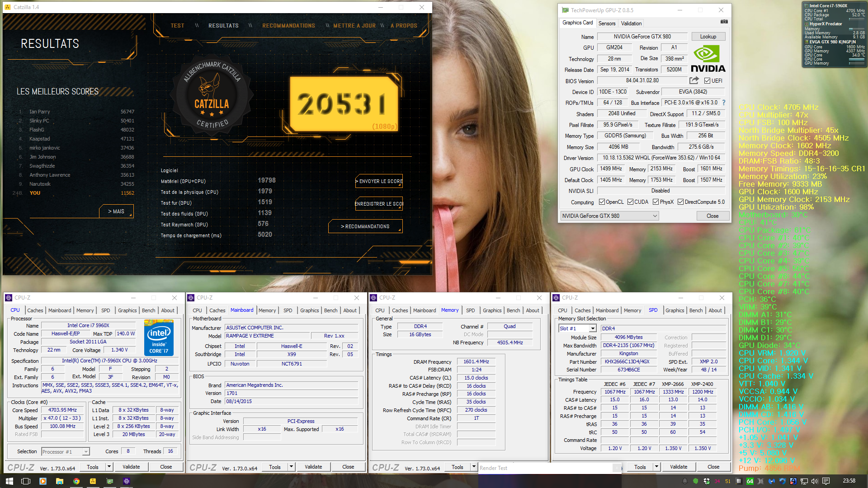Click the NVIDIA logo in GPU-Z
This screenshot has width=868, height=488.
click(x=708, y=59)
